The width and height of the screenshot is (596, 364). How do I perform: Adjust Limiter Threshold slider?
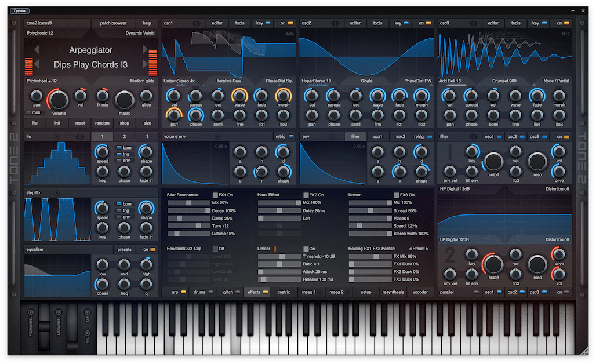(x=279, y=256)
